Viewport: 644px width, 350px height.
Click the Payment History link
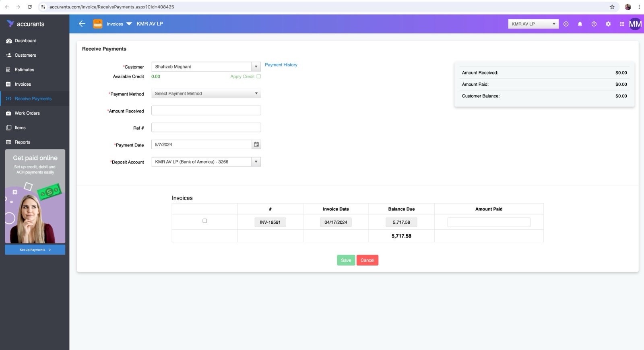281,65
